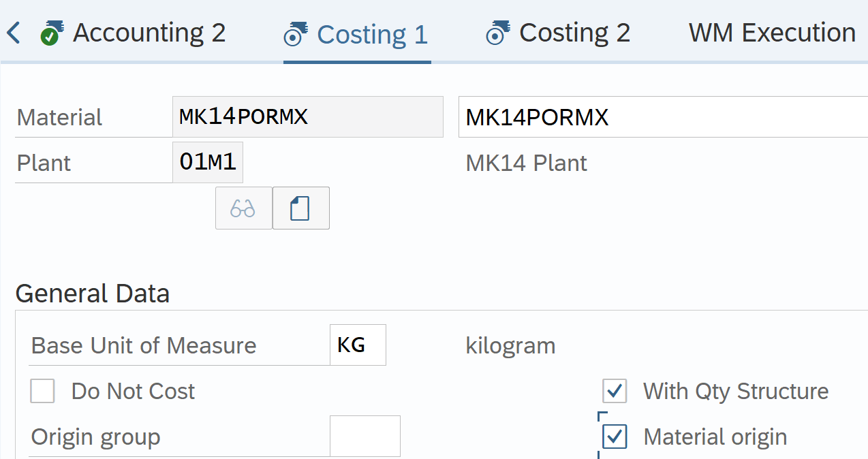Select the Costing 1 tab label
This screenshot has height=459, width=868.
(x=372, y=35)
